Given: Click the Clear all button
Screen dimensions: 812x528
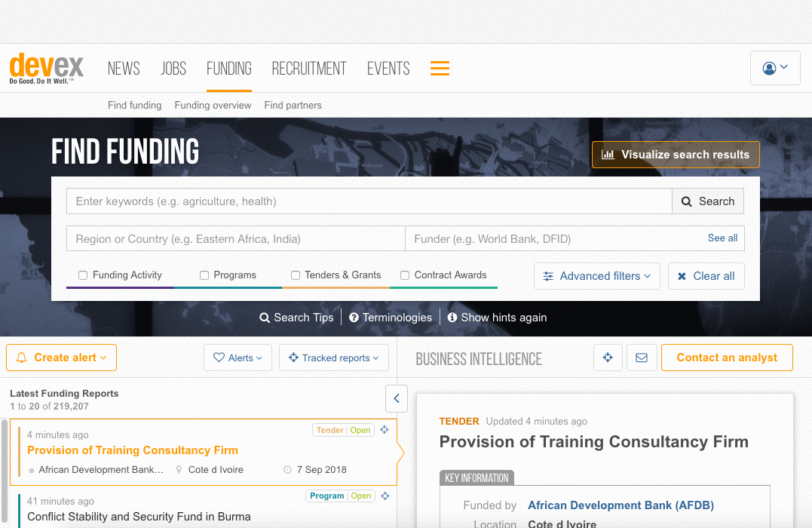Looking at the screenshot, I should pyautogui.click(x=706, y=276).
